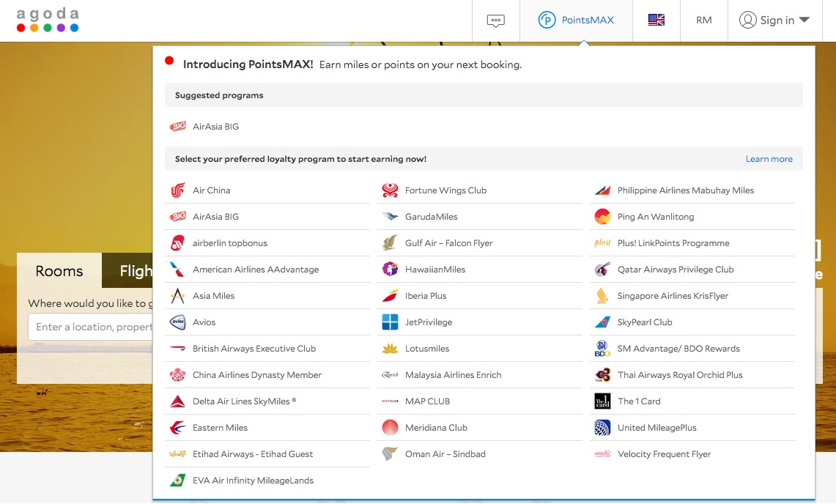Open the Learn more link
Viewport: 836px width, 504px height.
769,159
